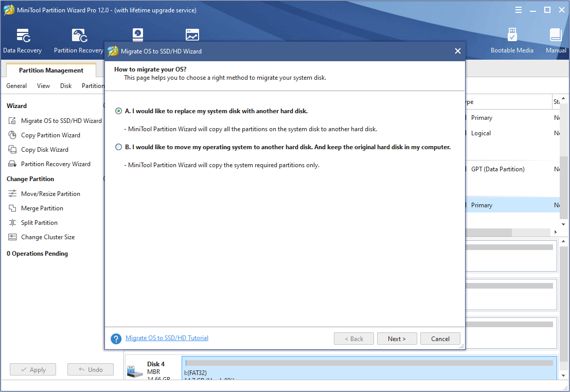Click the Change Partition section header
Image resolution: width=570 pixels, height=392 pixels.
pyautogui.click(x=30, y=179)
